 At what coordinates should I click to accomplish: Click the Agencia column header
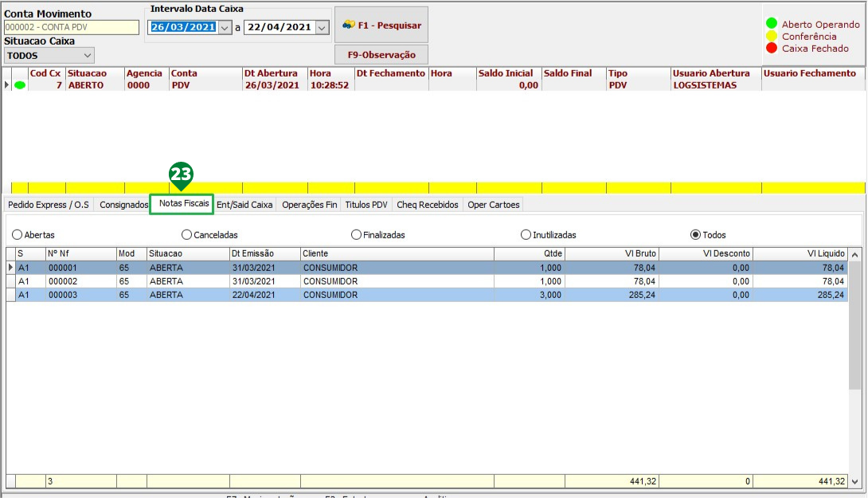pyautogui.click(x=147, y=73)
